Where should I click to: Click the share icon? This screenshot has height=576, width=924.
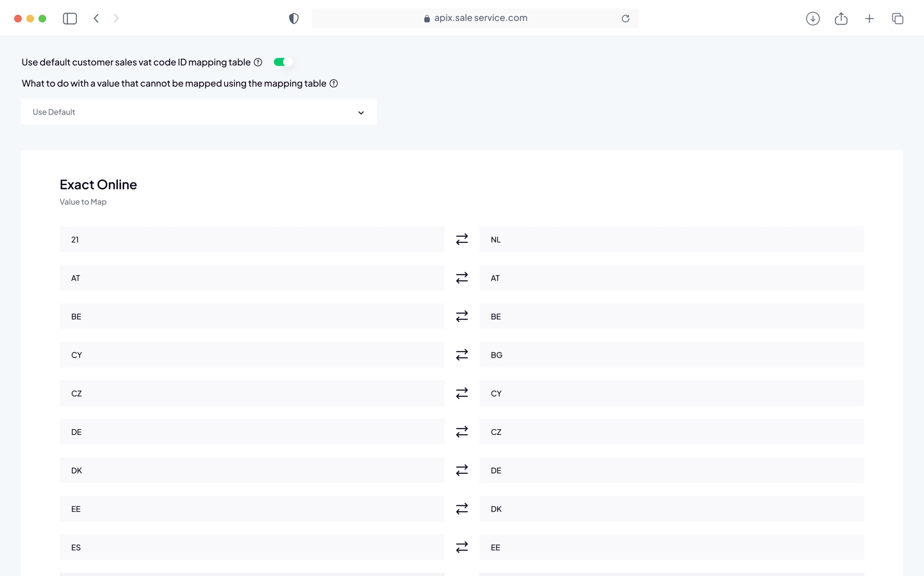click(841, 18)
